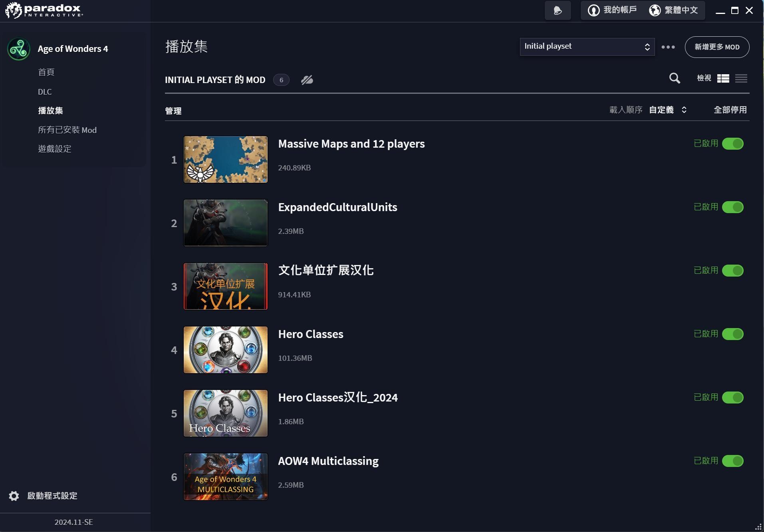The width and height of the screenshot is (764, 532).
Task: Click the 新增更多 MOD button
Action: (717, 47)
